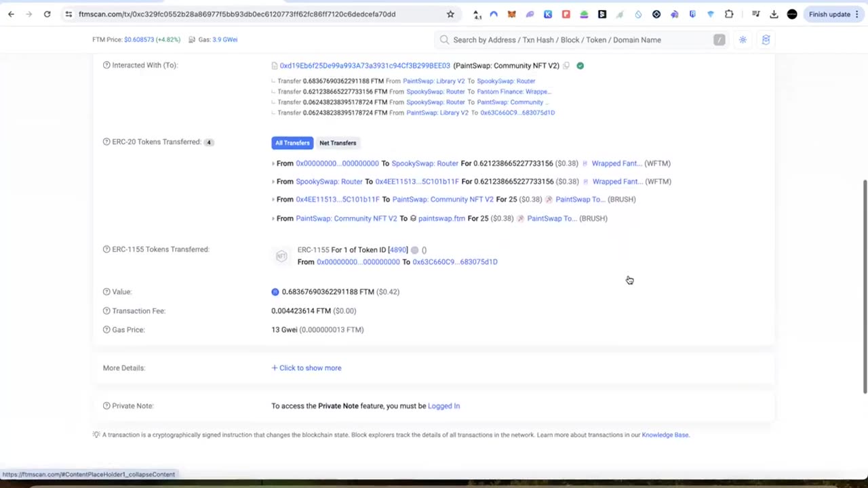This screenshot has height=488, width=868.
Task: Open the black S extension icon
Action: [x=602, y=14]
